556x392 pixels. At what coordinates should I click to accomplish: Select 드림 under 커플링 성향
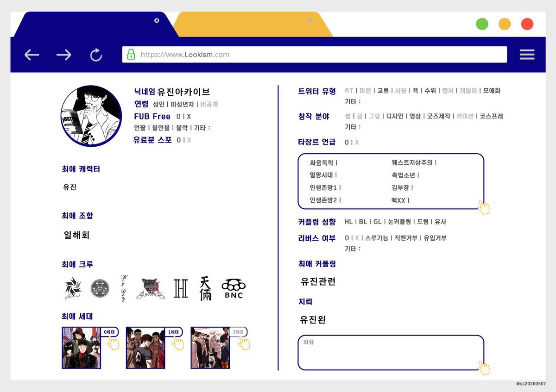click(423, 222)
